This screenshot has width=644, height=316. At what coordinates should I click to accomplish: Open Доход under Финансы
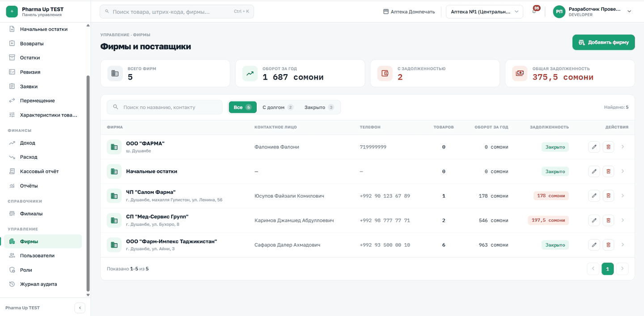43,143
